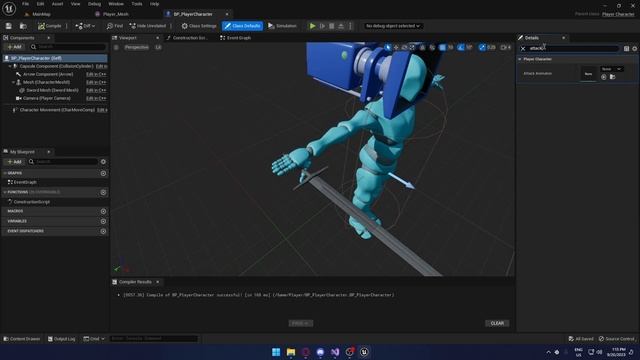Toggle grid snapping in viewport

click(442, 47)
